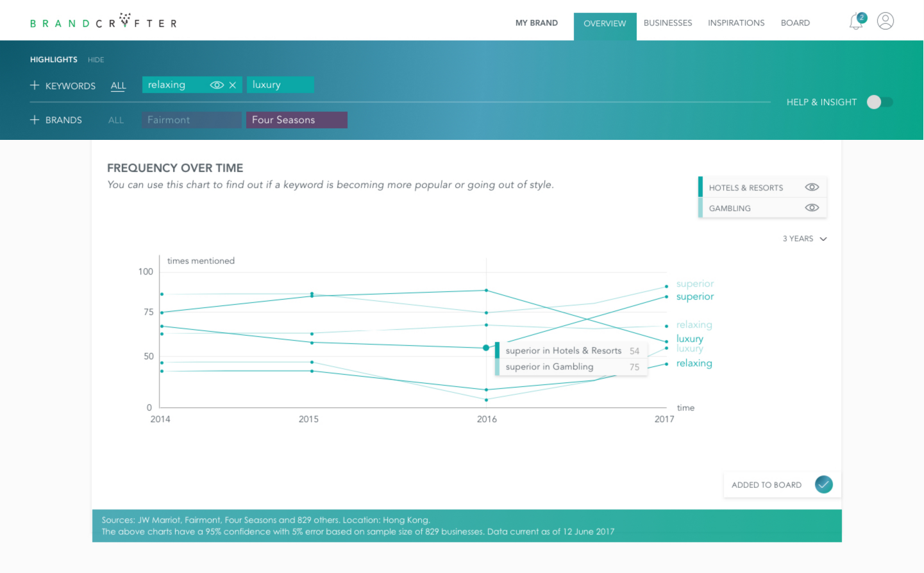This screenshot has width=924, height=573.
Task: Open the notifications bell icon
Action: tap(857, 21)
